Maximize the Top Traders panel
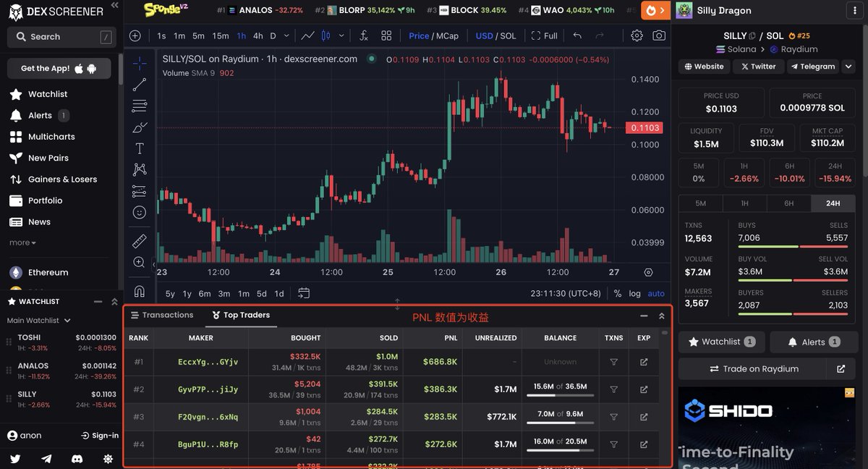 (x=661, y=316)
